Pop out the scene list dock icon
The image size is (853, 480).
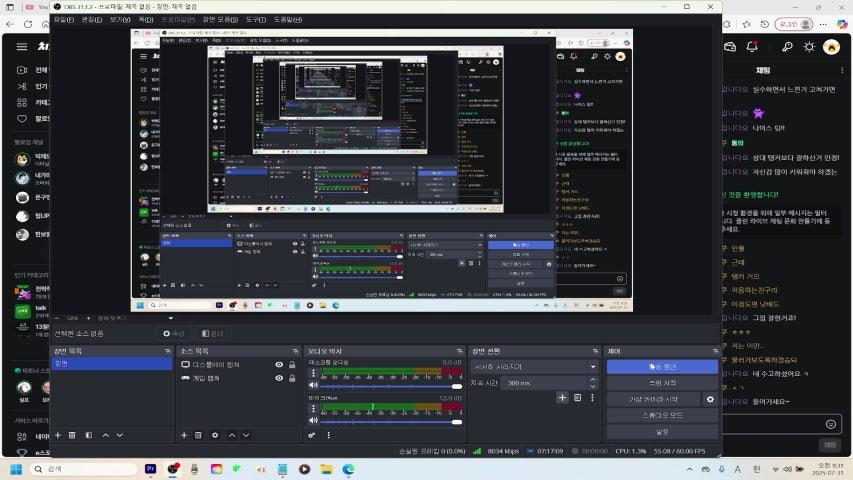[x=168, y=351]
